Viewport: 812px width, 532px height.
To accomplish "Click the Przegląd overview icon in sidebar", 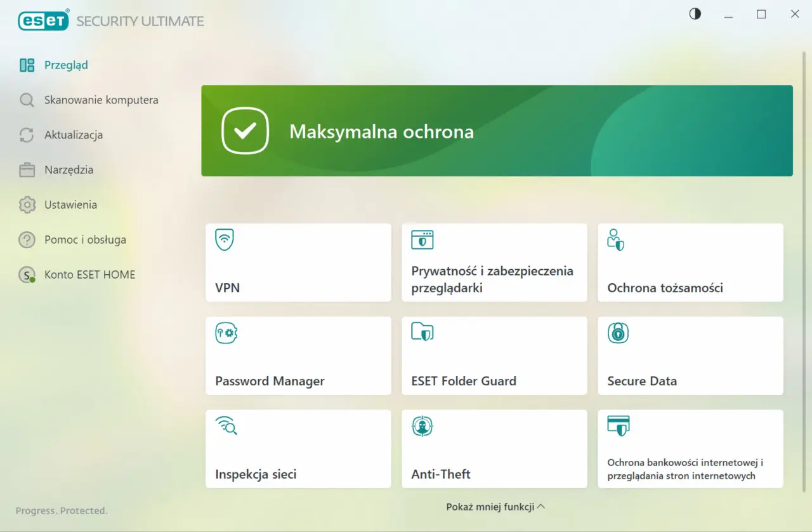I will pyautogui.click(x=27, y=65).
